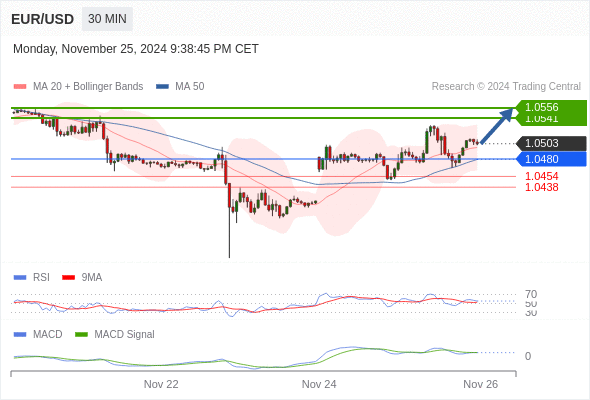
Task: Select the MACD Signal legend label
Action: (124, 334)
